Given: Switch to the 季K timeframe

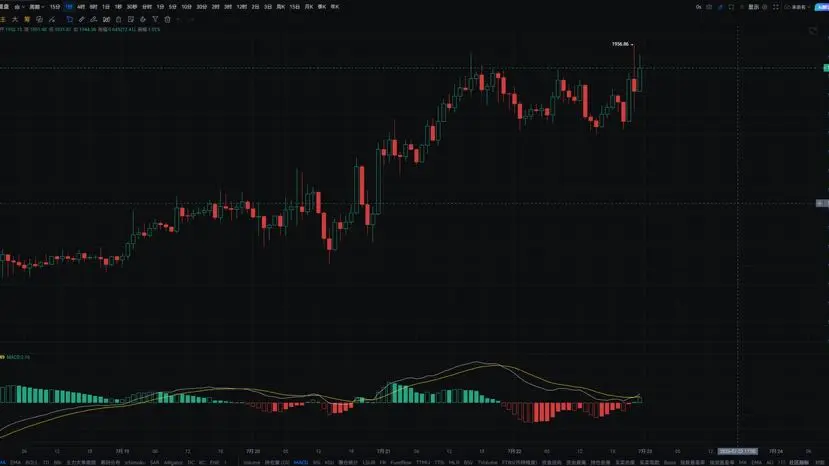Looking at the screenshot, I should [321, 7].
